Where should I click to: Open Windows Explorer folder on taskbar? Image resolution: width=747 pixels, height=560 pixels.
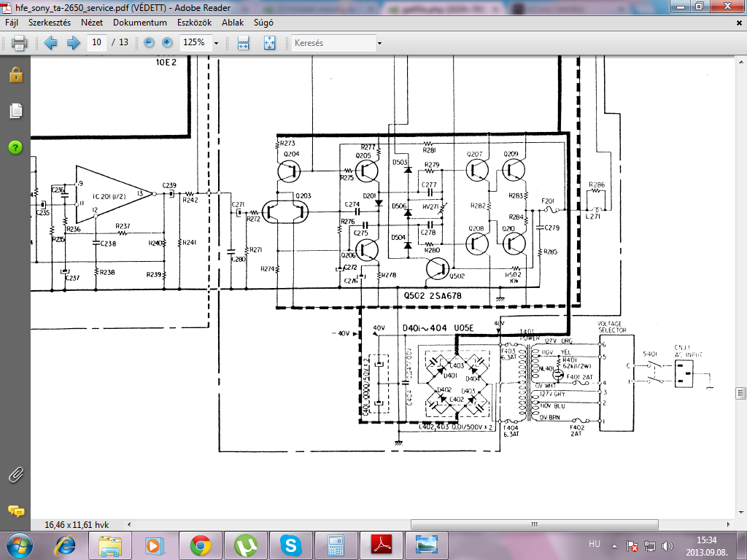coord(110,545)
